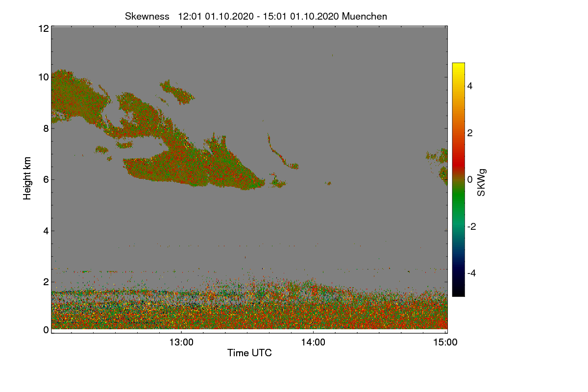Viewport: 588px width, 392px height.
Task: Click the y-axis tick label 6
Action: (46, 179)
